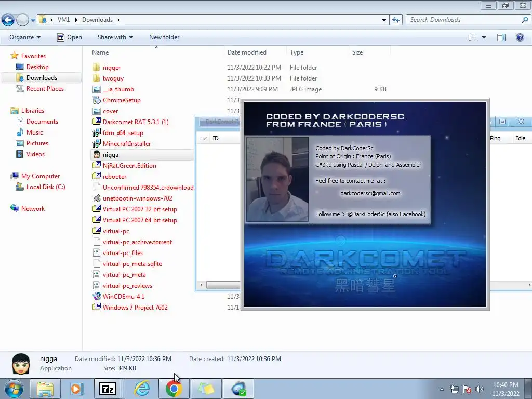This screenshot has width=532, height=399.
Task: Click the developer photo on the DarkComet splash
Action: point(277,179)
